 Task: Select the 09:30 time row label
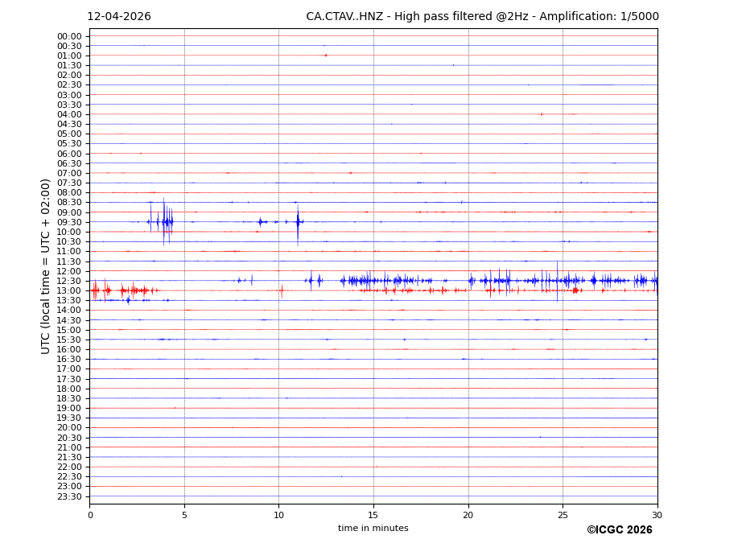pos(68,222)
